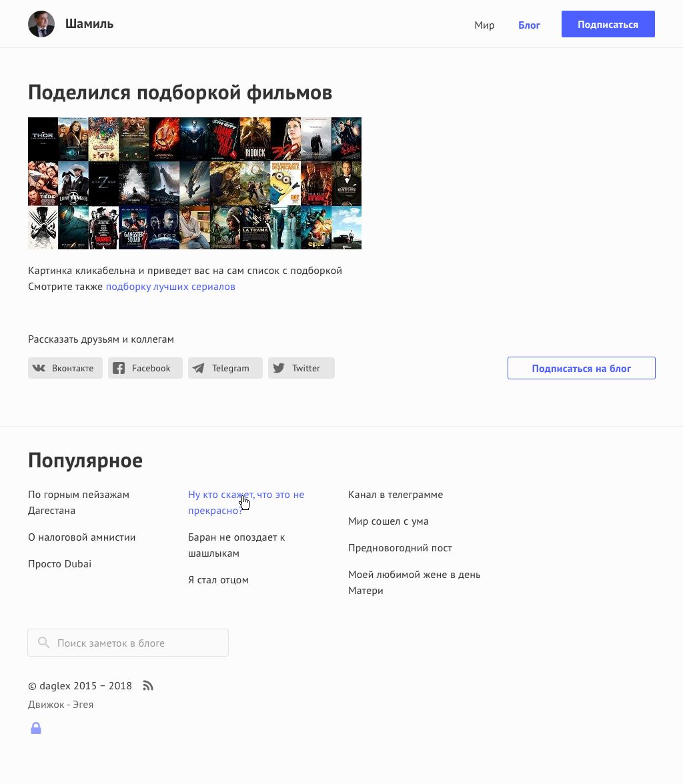Share the post on Facebook
The image size is (683, 784).
coord(145,368)
